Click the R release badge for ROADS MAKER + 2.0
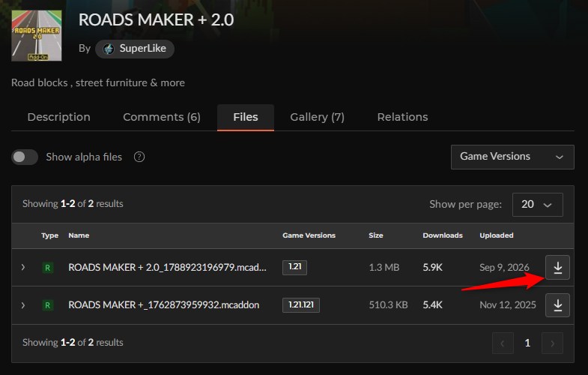588x375 pixels. [48, 268]
